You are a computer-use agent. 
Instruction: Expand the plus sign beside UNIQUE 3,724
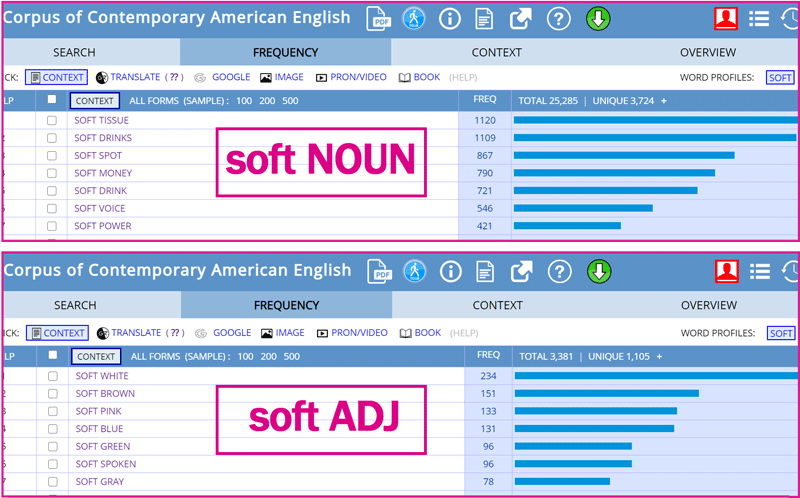pos(663,101)
